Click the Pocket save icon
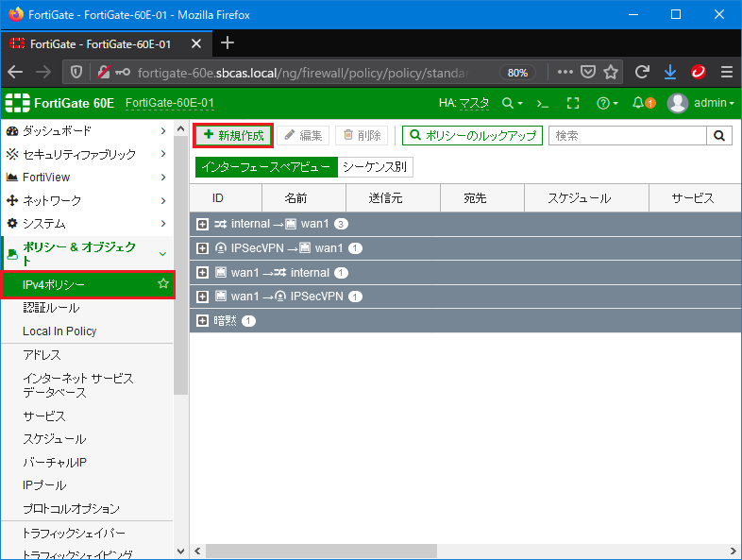Image resolution: width=742 pixels, height=560 pixels. click(588, 72)
